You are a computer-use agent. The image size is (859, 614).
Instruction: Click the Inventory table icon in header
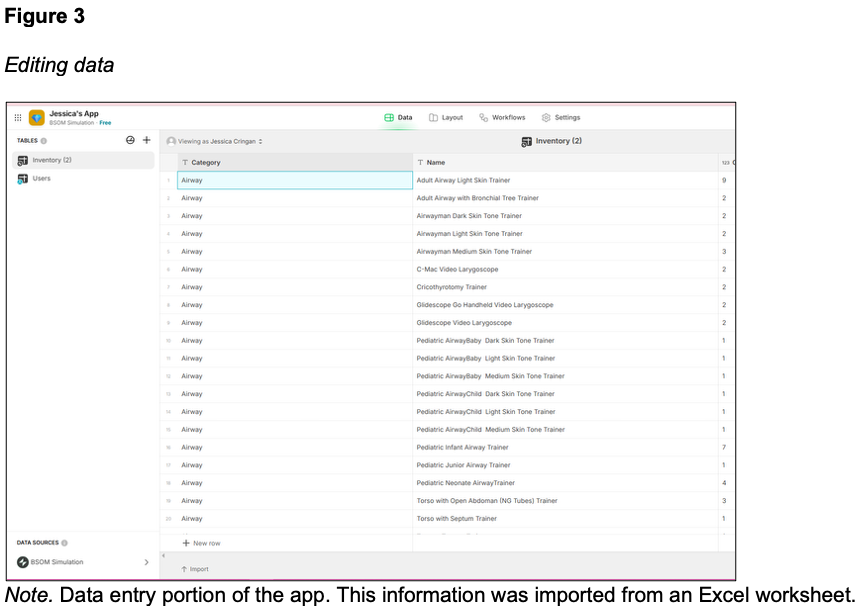click(527, 141)
